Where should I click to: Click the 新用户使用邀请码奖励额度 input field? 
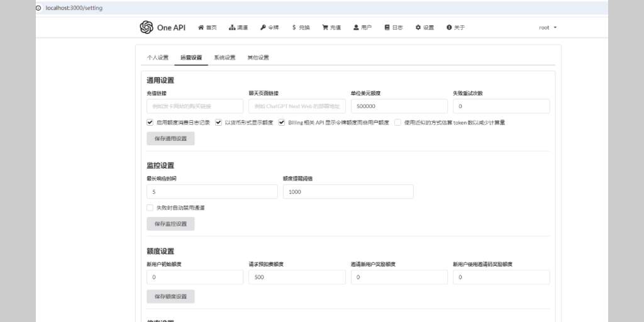(501, 277)
